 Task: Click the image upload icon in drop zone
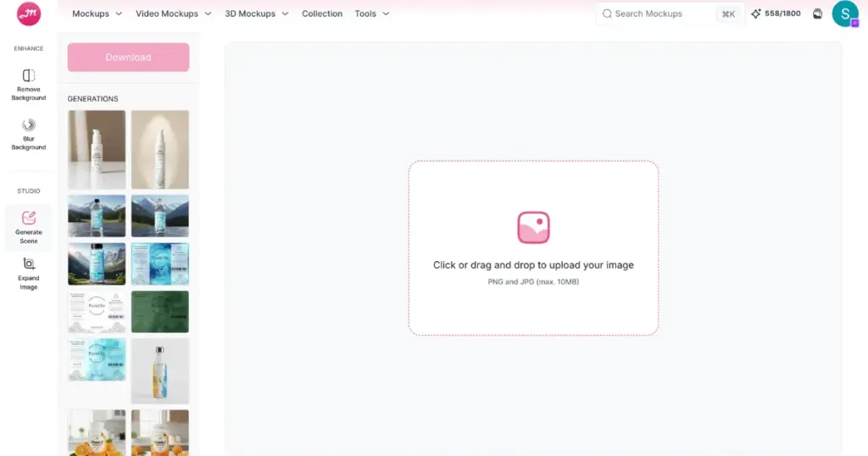tap(534, 227)
